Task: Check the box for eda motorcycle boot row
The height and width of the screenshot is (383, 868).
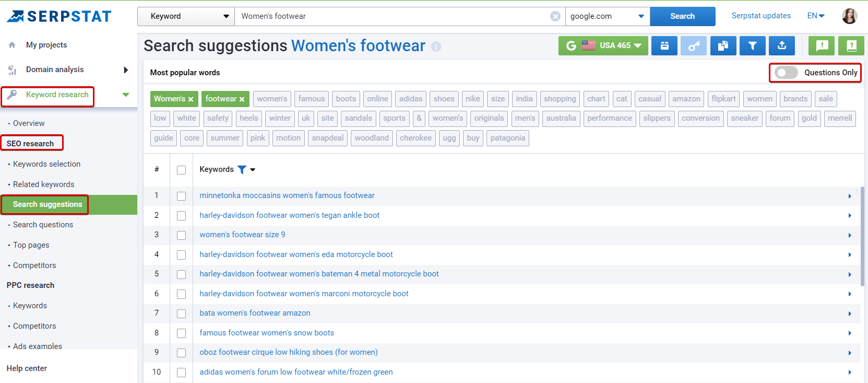Action: (181, 255)
